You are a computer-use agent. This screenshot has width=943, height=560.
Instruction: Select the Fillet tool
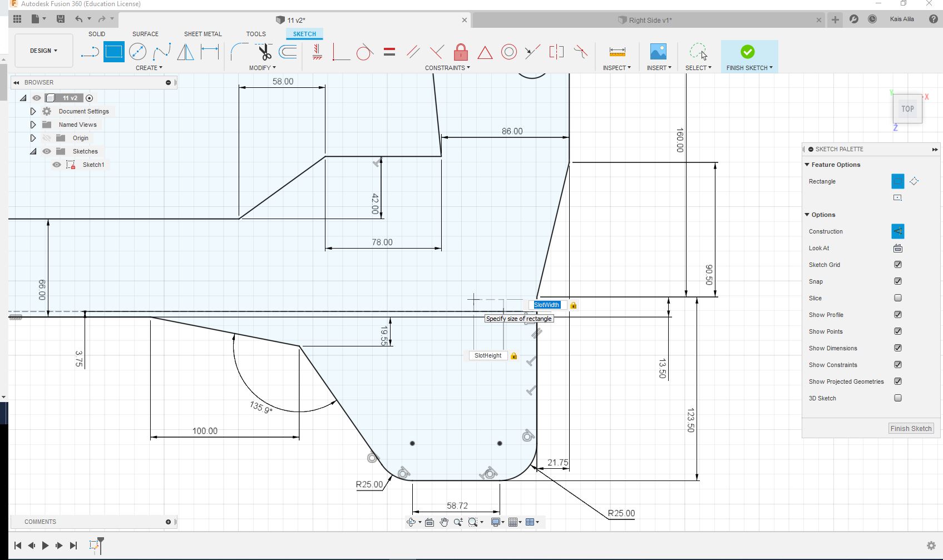[x=239, y=52]
